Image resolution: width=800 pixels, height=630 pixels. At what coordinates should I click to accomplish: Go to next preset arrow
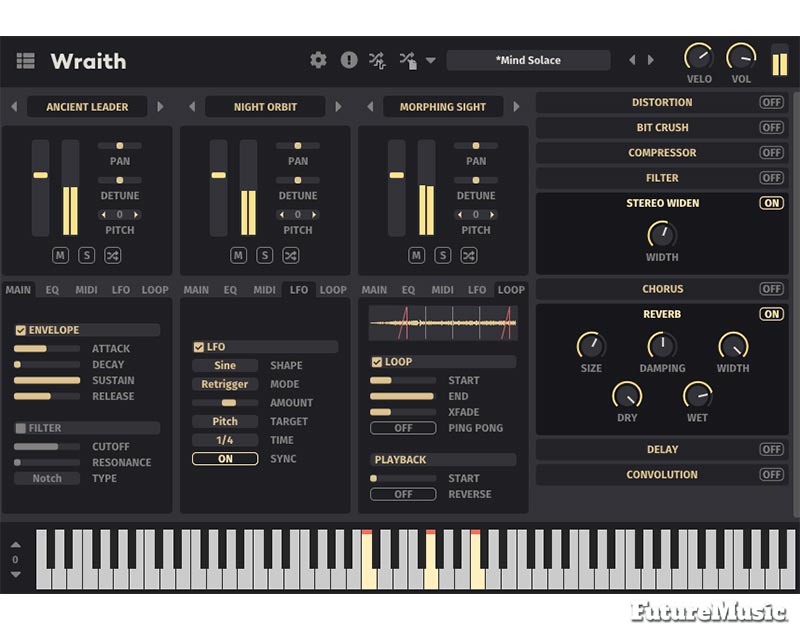[x=651, y=60]
